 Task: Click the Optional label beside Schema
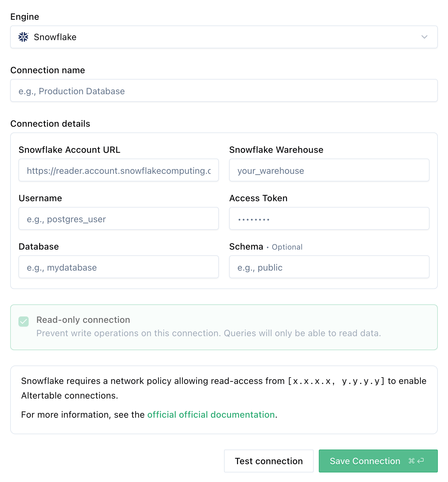click(x=287, y=247)
